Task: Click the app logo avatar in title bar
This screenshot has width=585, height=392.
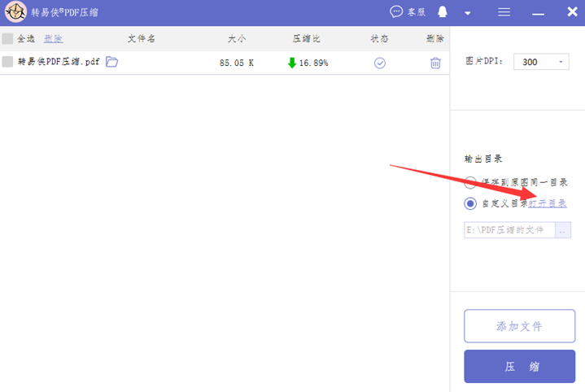Action: coord(15,12)
